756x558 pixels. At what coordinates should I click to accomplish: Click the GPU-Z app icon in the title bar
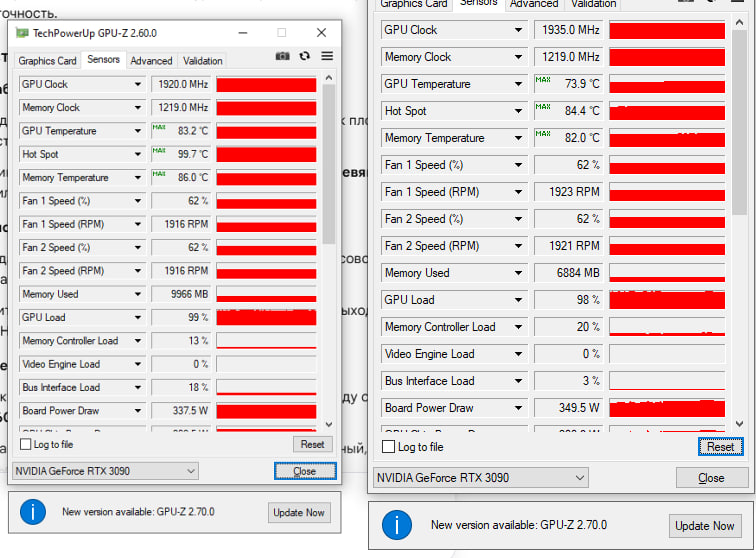click(22, 33)
